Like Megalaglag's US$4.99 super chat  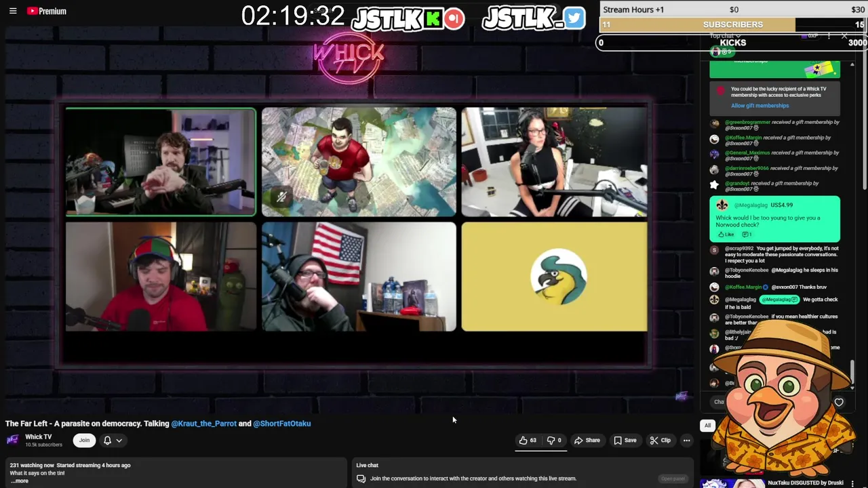726,235
